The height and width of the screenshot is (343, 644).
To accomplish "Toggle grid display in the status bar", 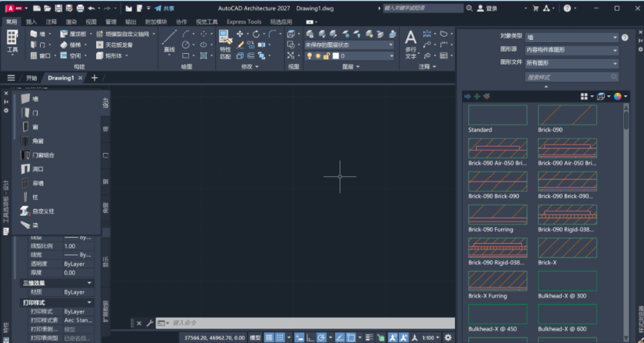I will [x=270, y=338].
